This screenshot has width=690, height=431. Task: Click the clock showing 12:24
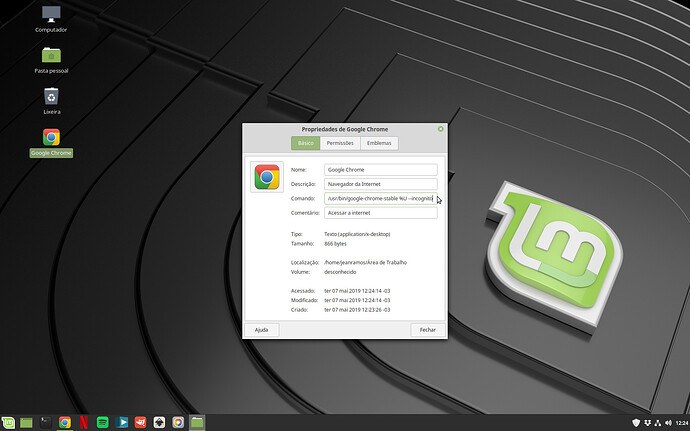[x=682, y=423]
